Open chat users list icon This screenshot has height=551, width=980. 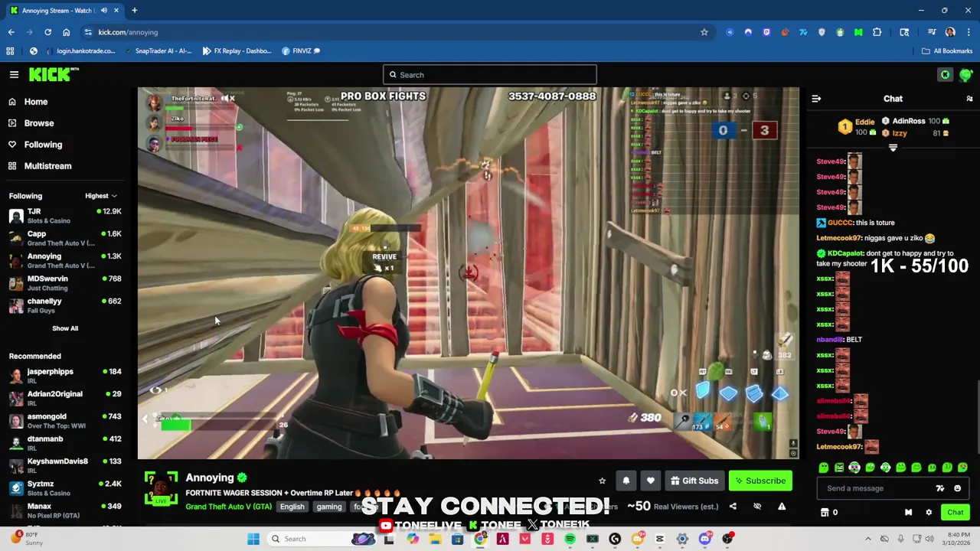click(x=969, y=99)
